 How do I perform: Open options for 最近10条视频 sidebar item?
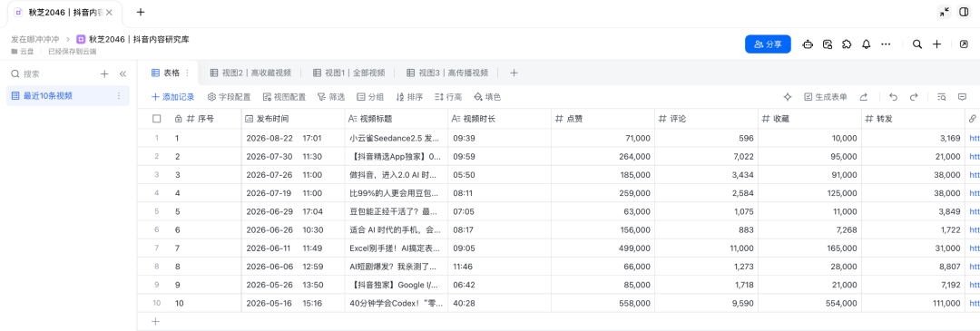pyautogui.click(x=119, y=95)
